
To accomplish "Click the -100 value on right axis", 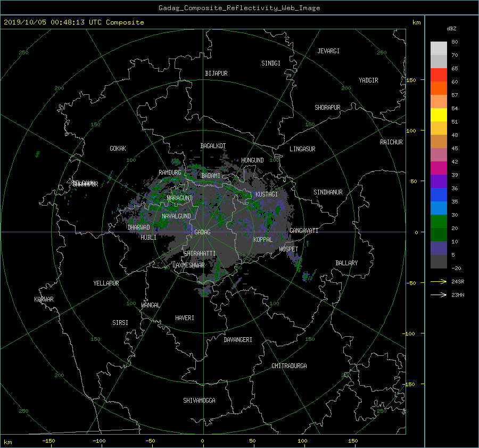I will pos(409,333).
